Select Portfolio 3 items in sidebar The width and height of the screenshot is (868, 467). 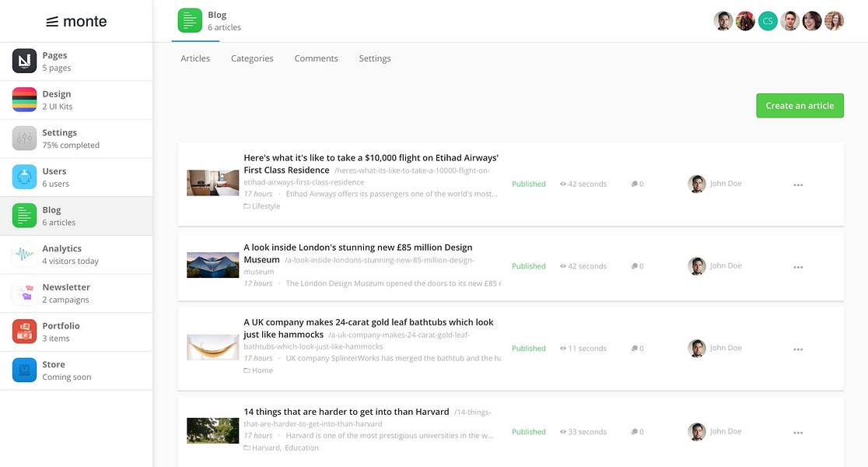(76, 332)
